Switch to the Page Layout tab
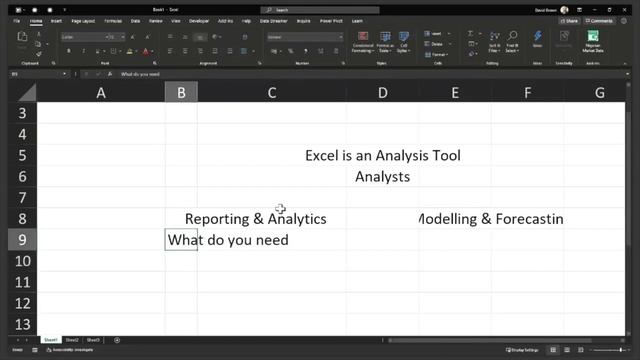 coord(83,21)
